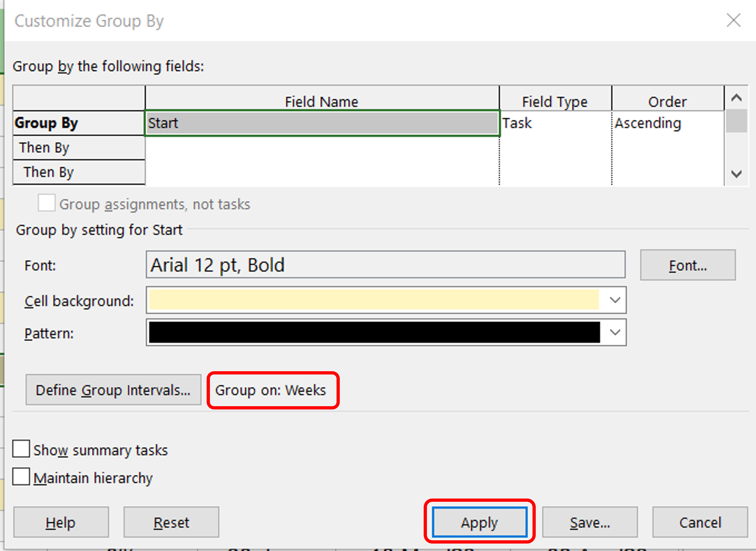The width and height of the screenshot is (756, 551).
Task: Check Show summary tasks option
Action: click(x=21, y=449)
